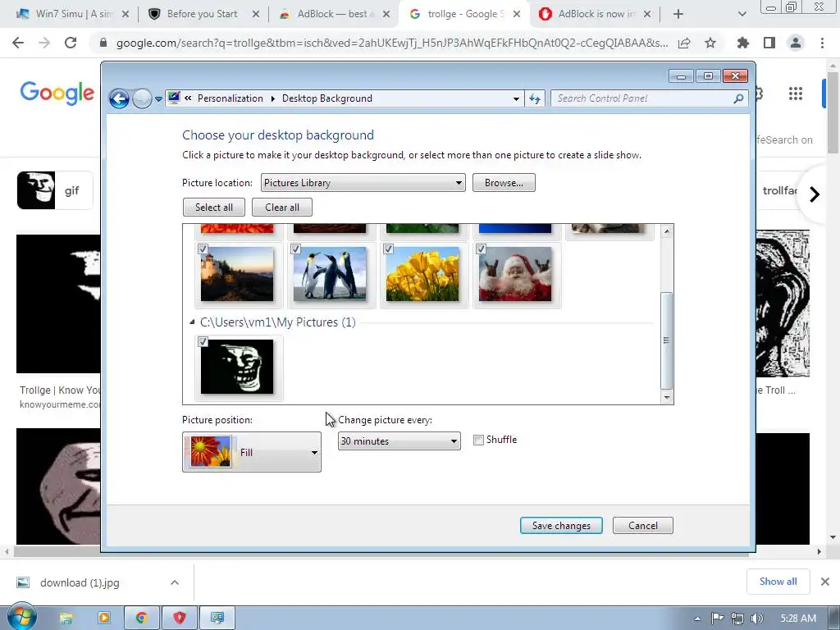Open the Chrome profile avatar icon
This screenshot has width=840, height=630.
[x=796, y=43]
